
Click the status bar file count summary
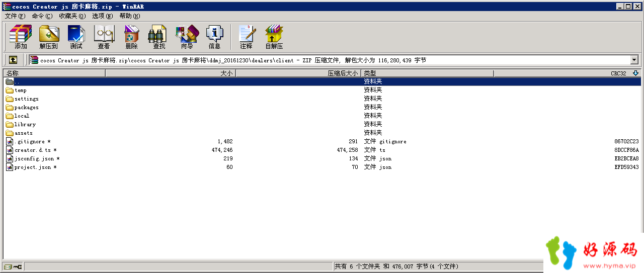[396, 266]
